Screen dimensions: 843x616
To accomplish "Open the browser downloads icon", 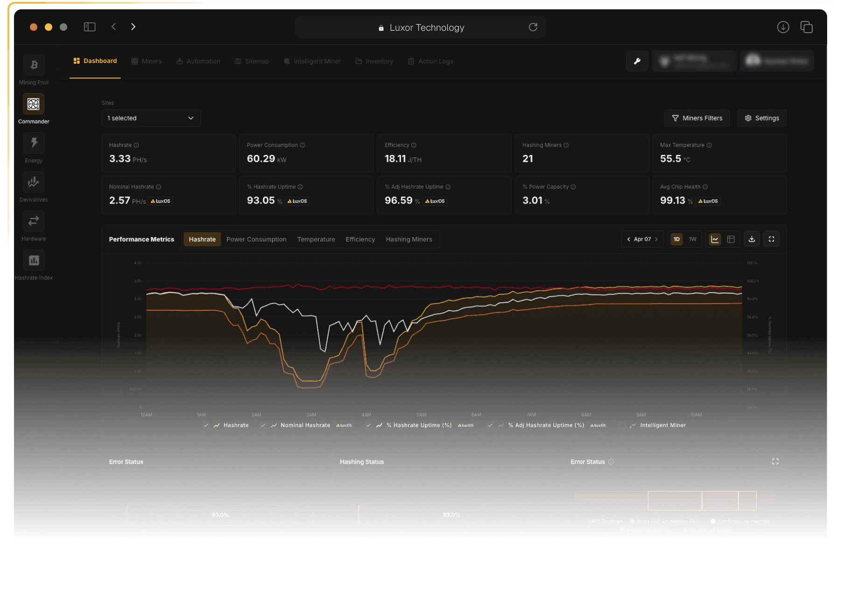I will (x=783, y=27).
